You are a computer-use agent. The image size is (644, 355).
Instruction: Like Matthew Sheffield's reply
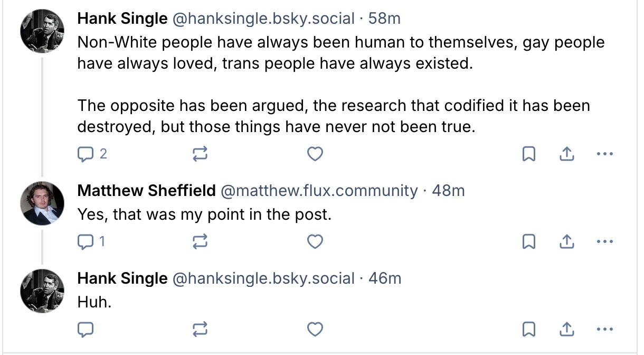click(315, 241)
